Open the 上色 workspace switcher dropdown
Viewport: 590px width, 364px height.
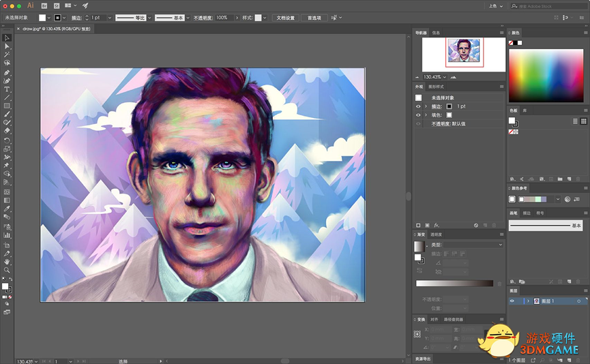coord(496,6)
